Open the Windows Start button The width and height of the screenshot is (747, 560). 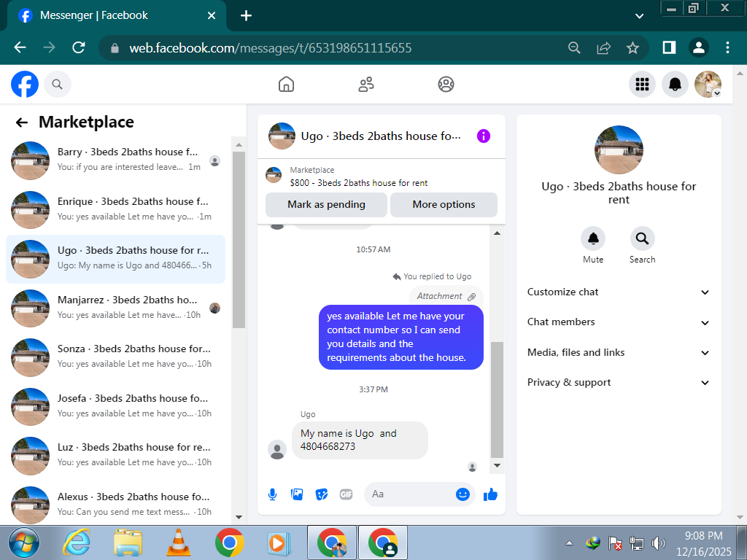(24, 543)
